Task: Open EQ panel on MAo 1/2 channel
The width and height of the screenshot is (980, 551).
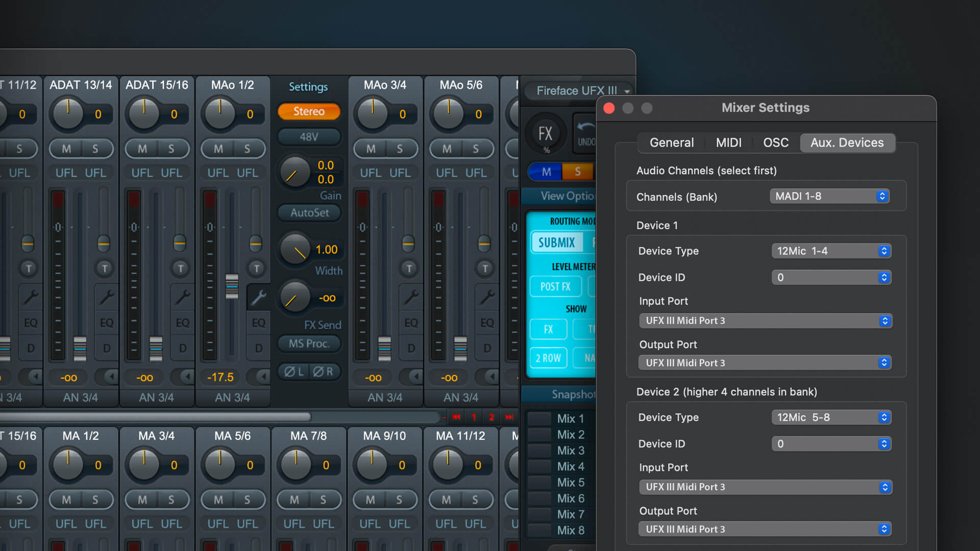Action: [x=259, y=323]
